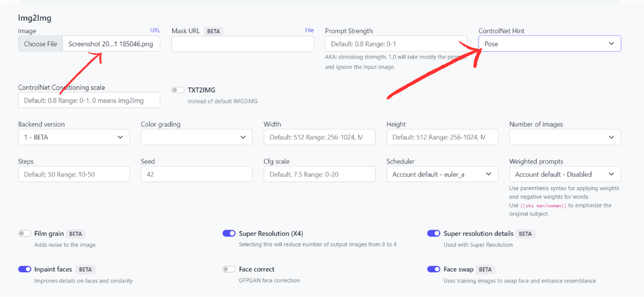
Task: Turn on the Film grain toggle
Action: click(x=25, y=234)
